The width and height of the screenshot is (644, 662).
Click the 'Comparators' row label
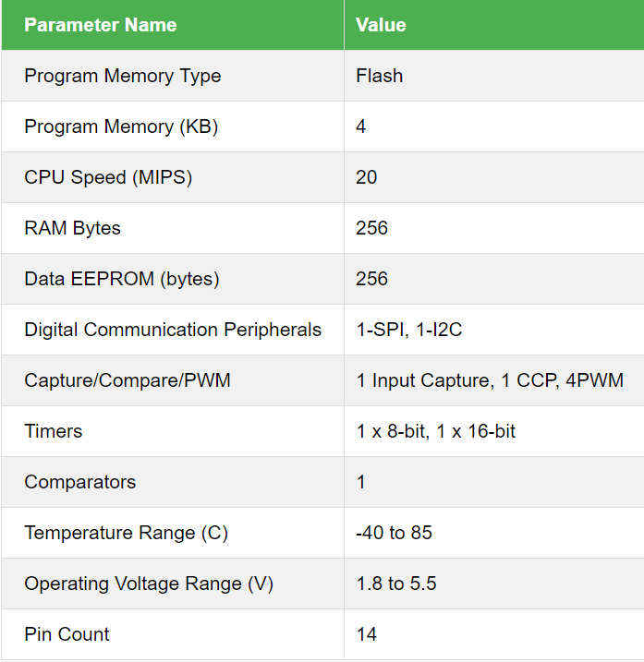coord(80,482)
